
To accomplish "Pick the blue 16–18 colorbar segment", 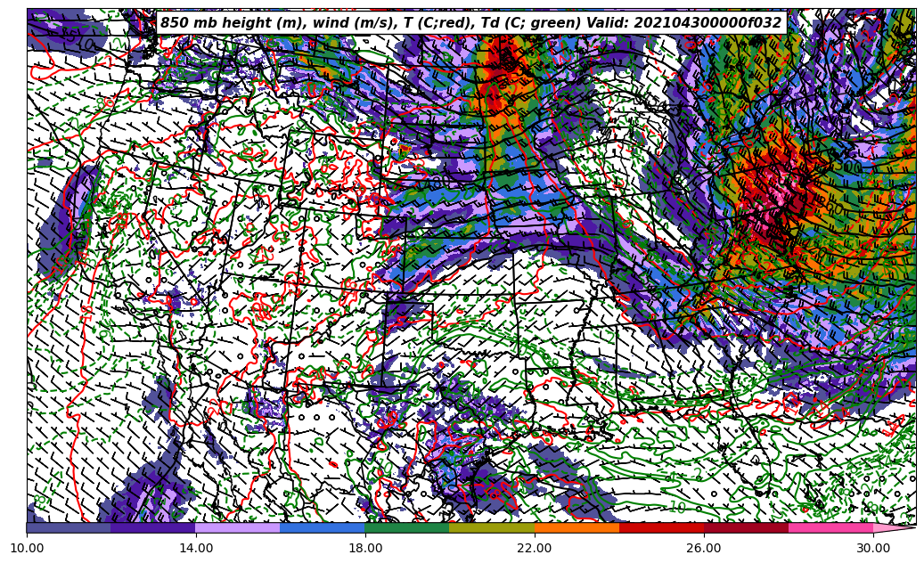I will click(323, 527).
